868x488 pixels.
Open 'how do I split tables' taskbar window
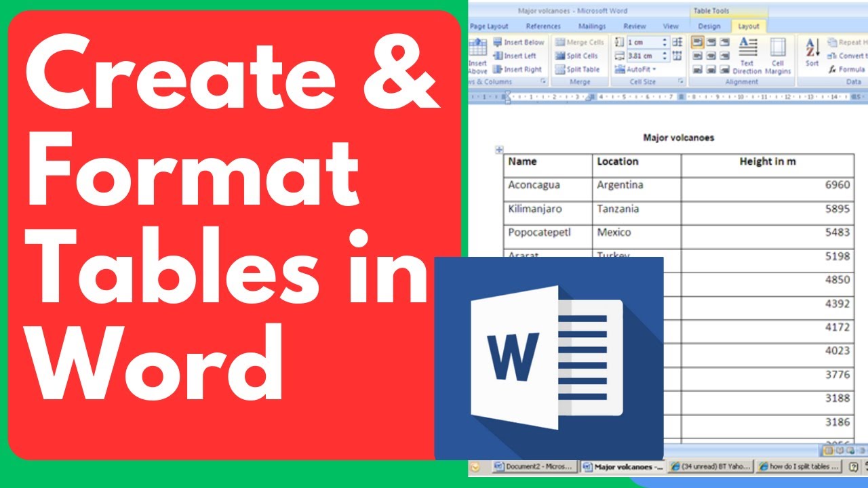point(798,466)
